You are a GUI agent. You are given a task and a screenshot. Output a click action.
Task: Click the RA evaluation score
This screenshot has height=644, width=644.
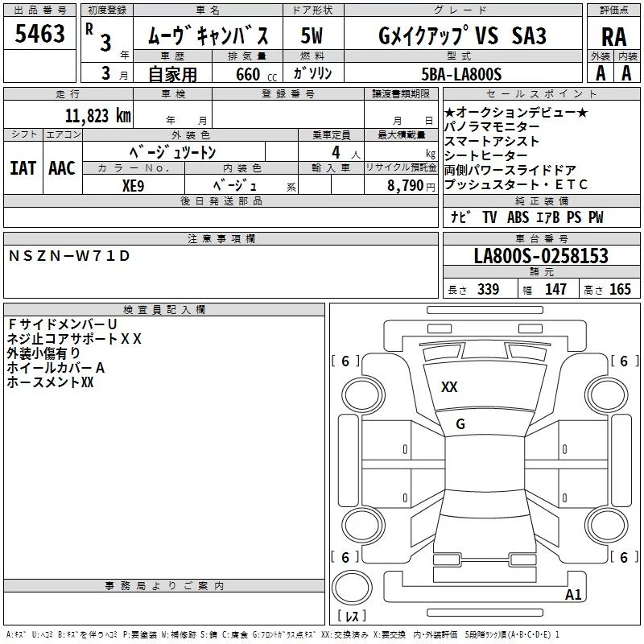[614, 37]
